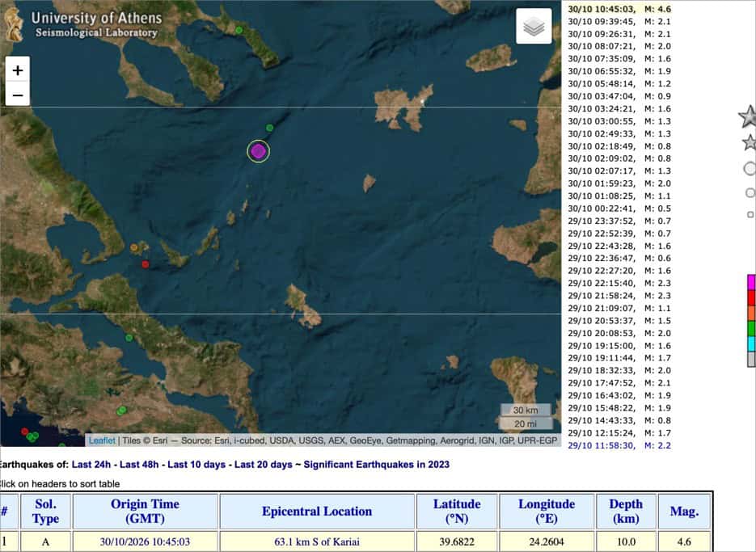Sort table by Longitude header
The image size is (756, 552).
(x=547, y=512)
